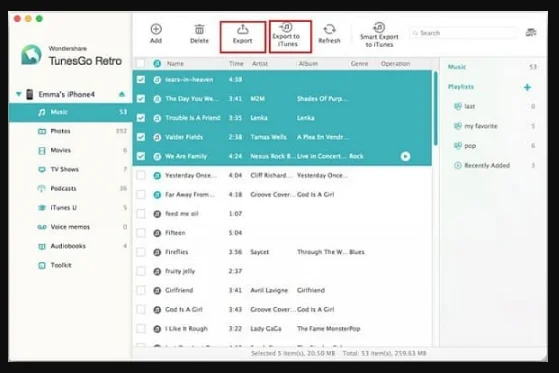The height and width of the screenshot is (373, 559).
Task: Uncheck the Valder Fields checkbox
Action: pyautogui.click(x=141, y=137)
